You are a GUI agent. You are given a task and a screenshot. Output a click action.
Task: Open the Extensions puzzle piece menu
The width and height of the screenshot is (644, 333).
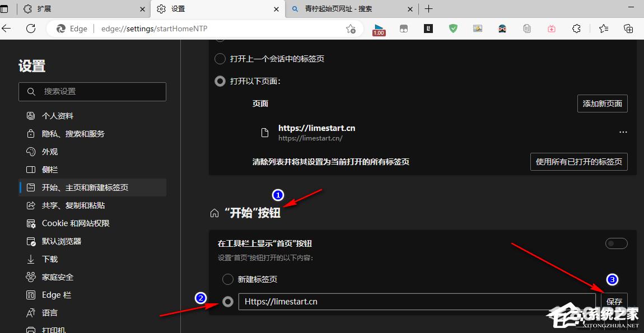click(576, 29)
